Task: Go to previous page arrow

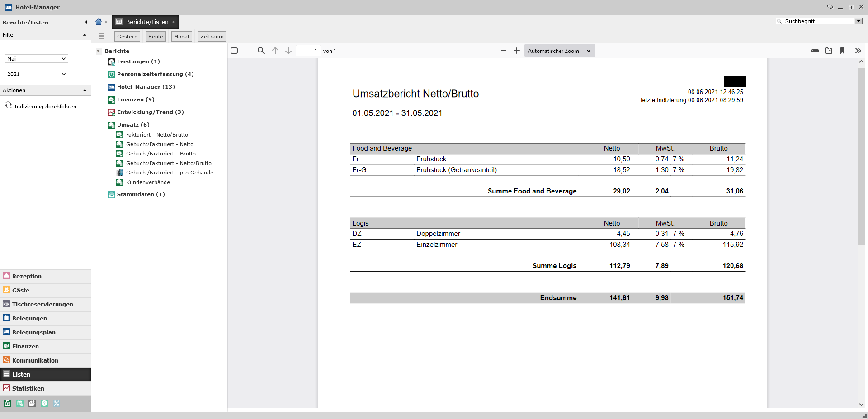Action: click(x=275, y=51)
